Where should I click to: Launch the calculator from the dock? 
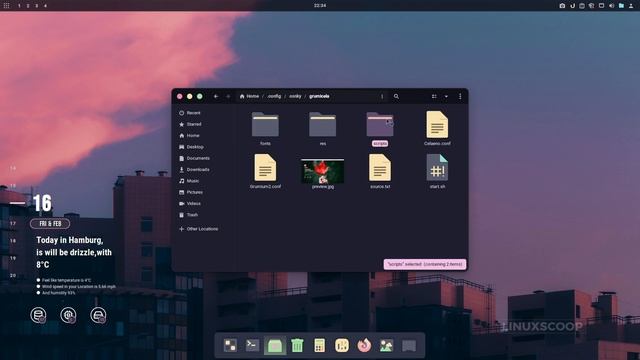pos(319,346)
